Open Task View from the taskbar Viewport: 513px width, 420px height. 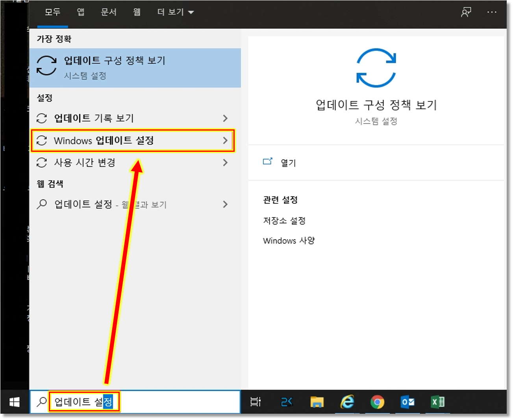(256, 402)
